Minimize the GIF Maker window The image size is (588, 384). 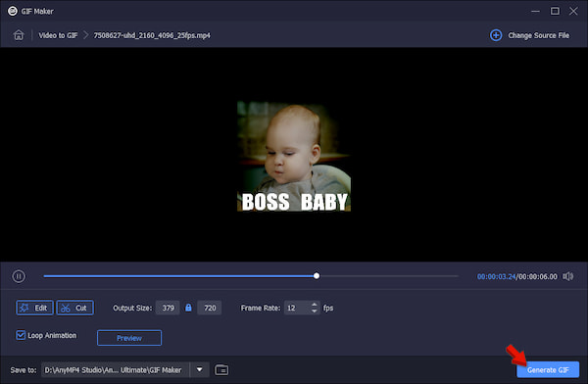tap(535, 11)
